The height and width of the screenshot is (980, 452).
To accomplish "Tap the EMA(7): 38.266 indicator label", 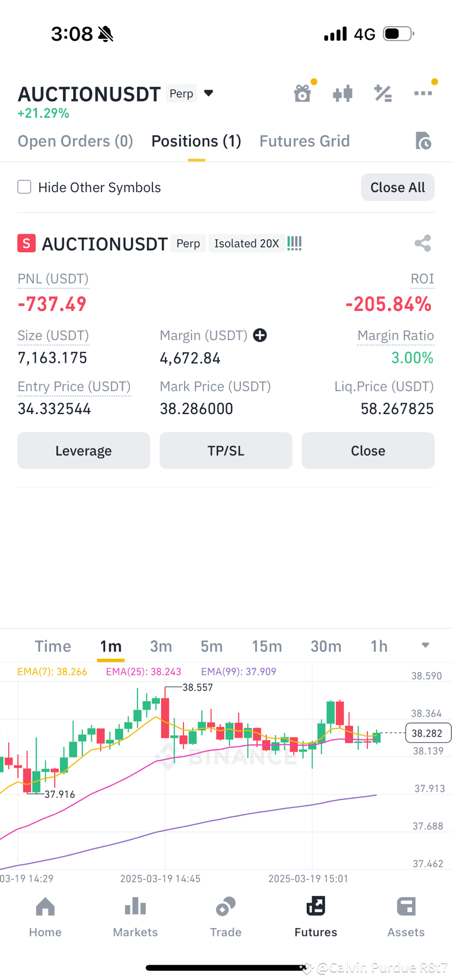I will pyautogui.click(x=52, y=672).
